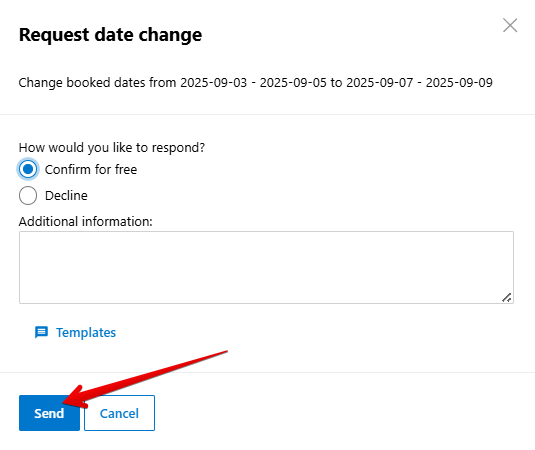The height and width of the screenshot is (450, 535).
Task: Open the Templates link
Action: point(86,333)
